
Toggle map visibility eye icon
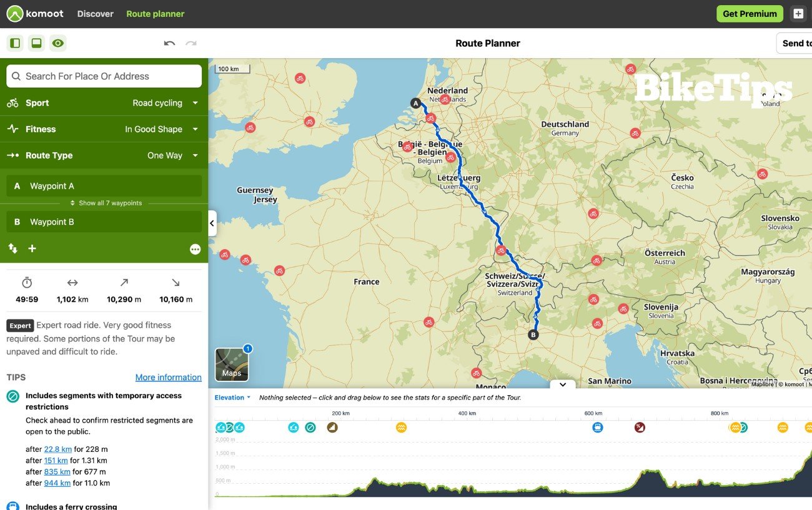tap(58, 43)
